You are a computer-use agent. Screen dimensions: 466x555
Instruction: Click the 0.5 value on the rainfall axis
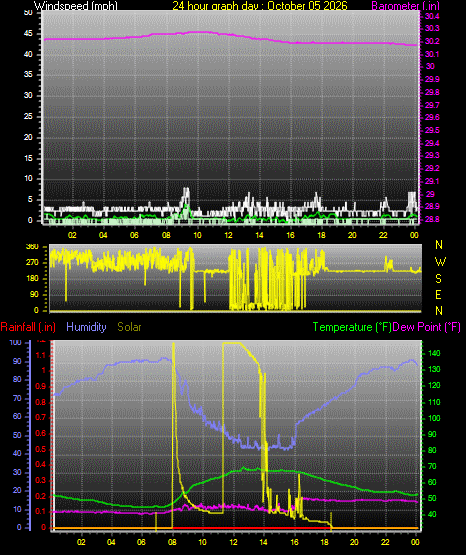coord(41,449)
